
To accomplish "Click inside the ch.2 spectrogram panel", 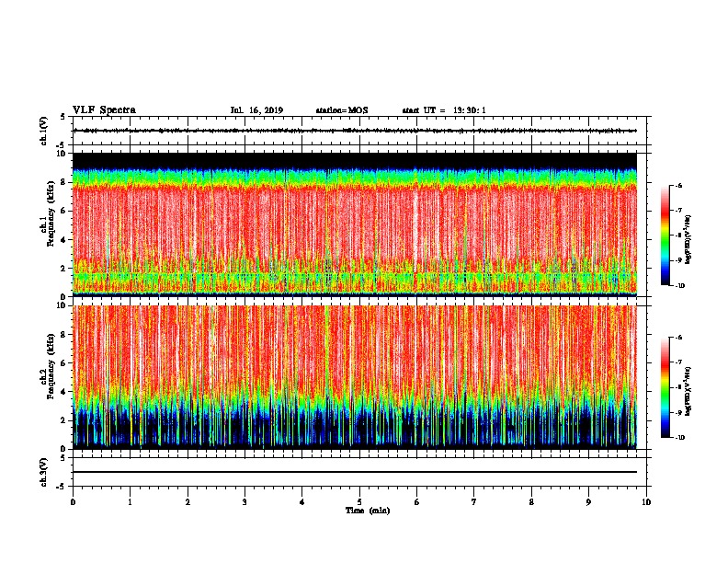I will pyautogui.click(x=355, y=377).
